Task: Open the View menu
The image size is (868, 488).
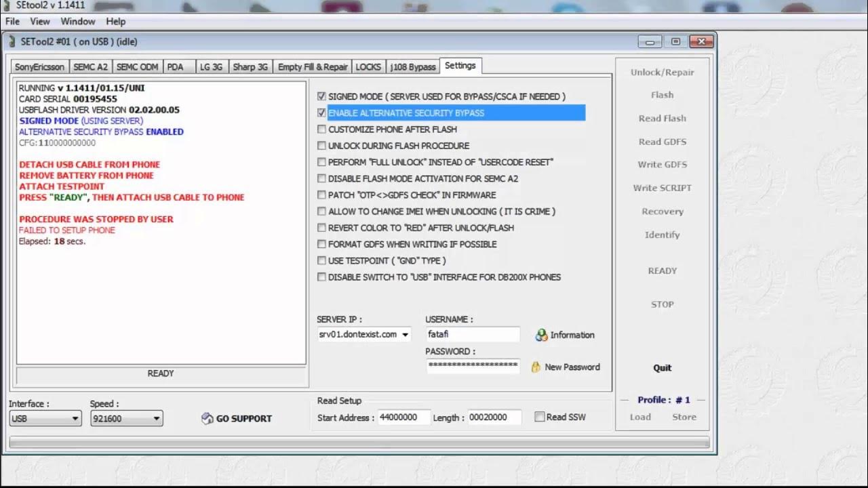Action: click(x=40, y=22)
